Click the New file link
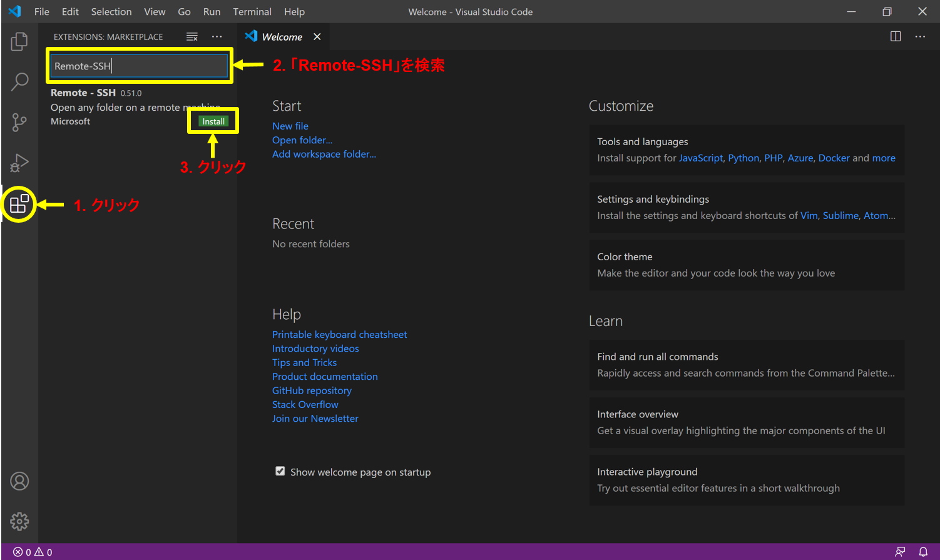 point(290,126)
